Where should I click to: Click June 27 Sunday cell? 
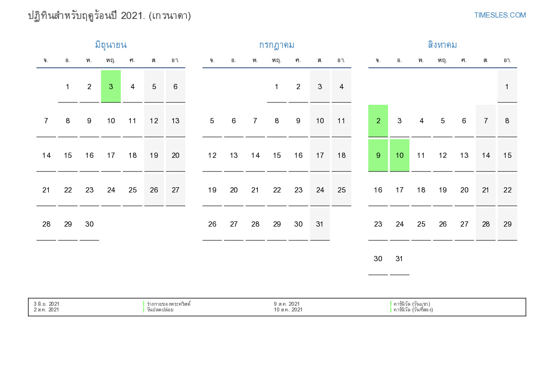[176, 190]
